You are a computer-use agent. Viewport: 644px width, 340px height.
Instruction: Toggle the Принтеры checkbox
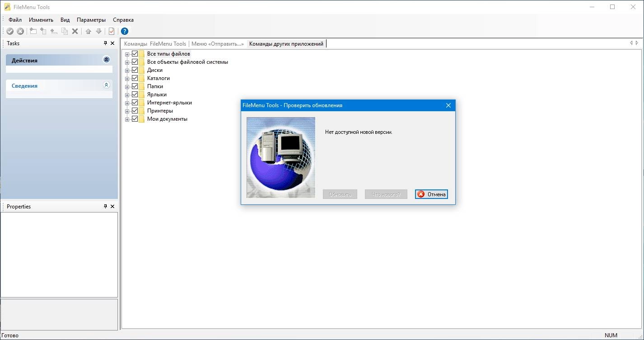(x=135, y=111)
